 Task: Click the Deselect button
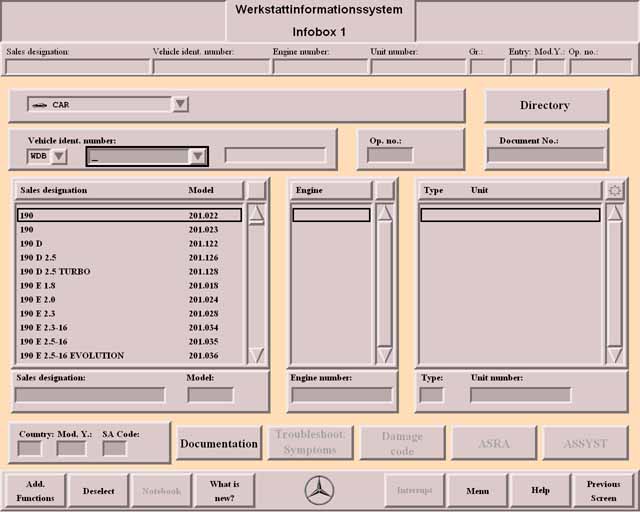98,491
